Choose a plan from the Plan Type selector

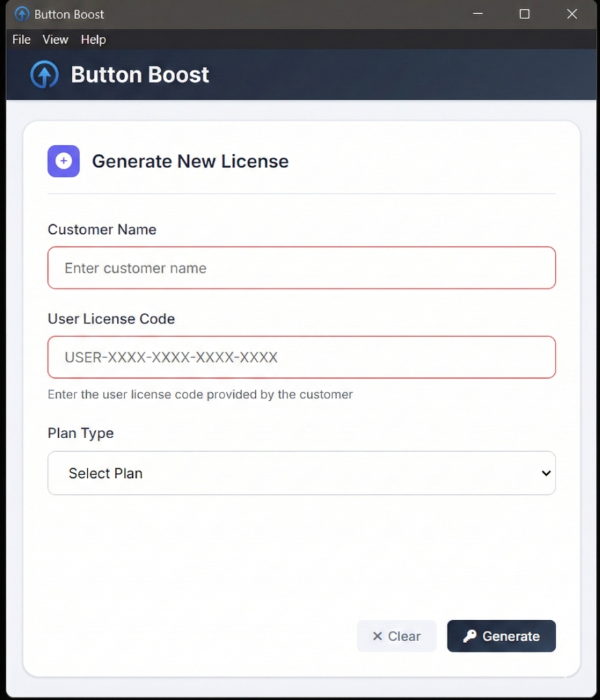coord(301,472)
